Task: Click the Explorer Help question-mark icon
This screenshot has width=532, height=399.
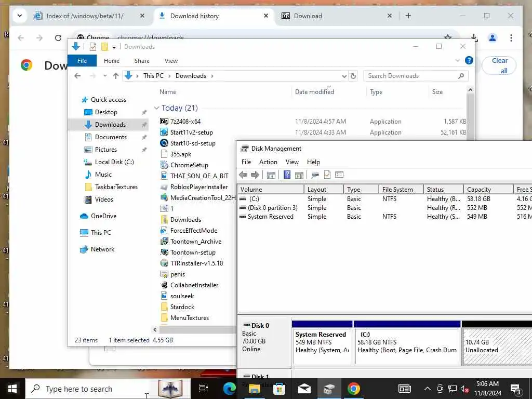Action: point(469,60)
